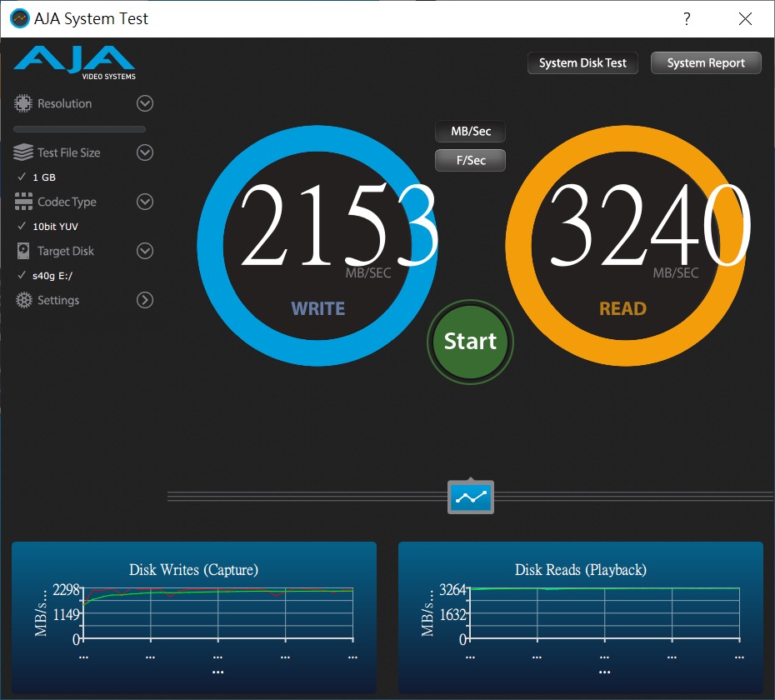
Task: Click the 2298 axis value on writes graph
Action: [66, 589]
